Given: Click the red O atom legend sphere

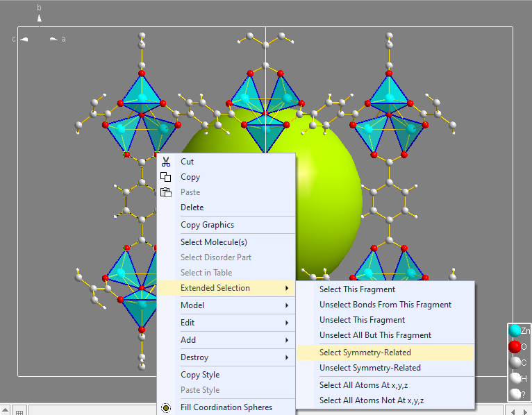Looking at the screenshot, I should point(515,346).
